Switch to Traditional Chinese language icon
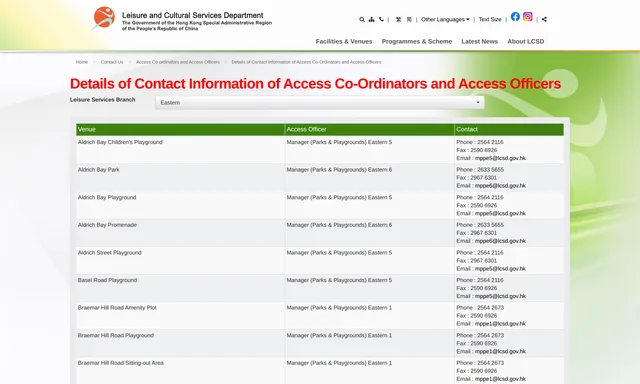The width and height of the screenshot is (640, 384). [x=398, y=19]
